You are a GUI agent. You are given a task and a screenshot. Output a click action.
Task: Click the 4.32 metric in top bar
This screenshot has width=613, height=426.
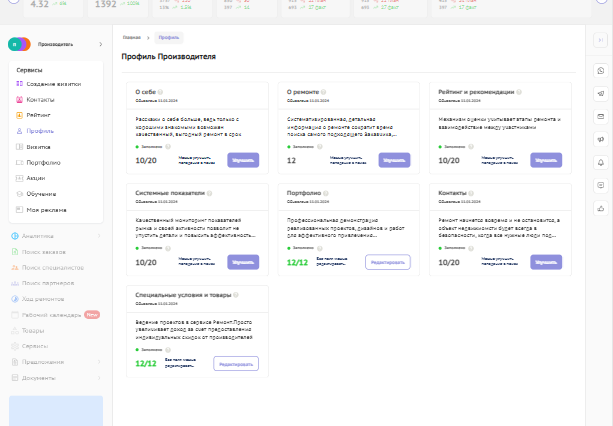tap(39, 4)
